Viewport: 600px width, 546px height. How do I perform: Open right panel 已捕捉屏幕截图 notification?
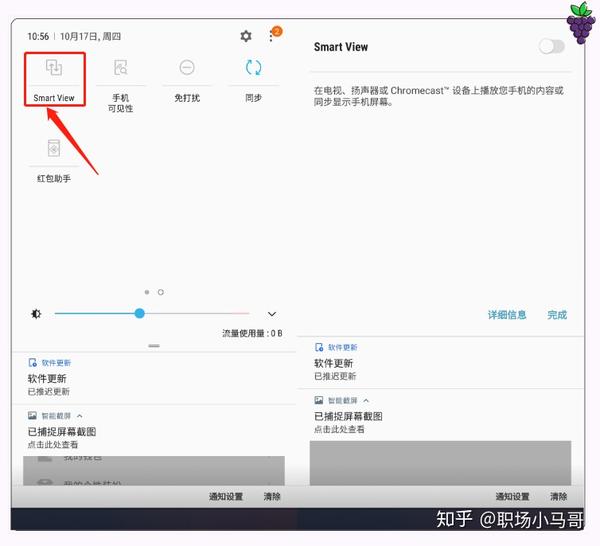[440, 416]
